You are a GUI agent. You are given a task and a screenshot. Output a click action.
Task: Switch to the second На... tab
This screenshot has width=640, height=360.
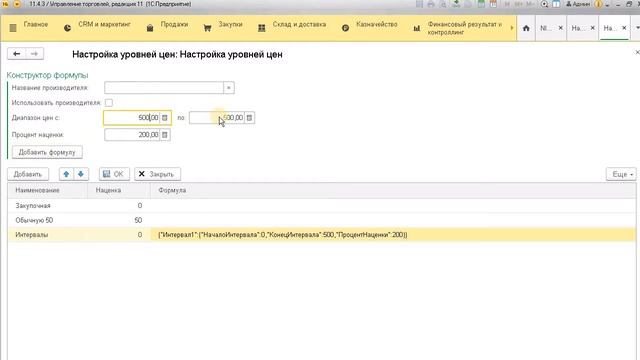(577, 28)
